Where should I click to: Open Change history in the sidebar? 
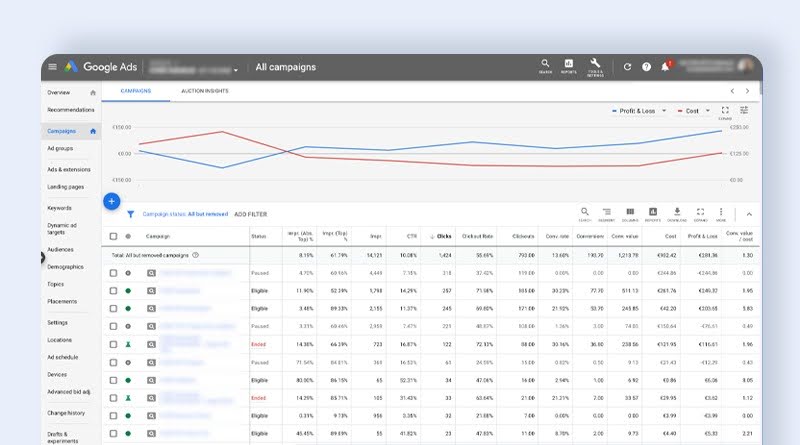[66, 413]
